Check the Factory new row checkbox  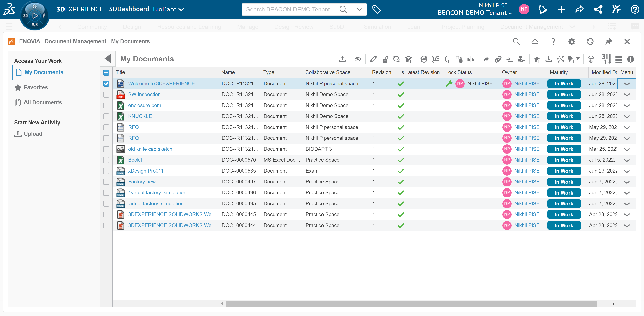pyautogui.click(x=106, y=182)
